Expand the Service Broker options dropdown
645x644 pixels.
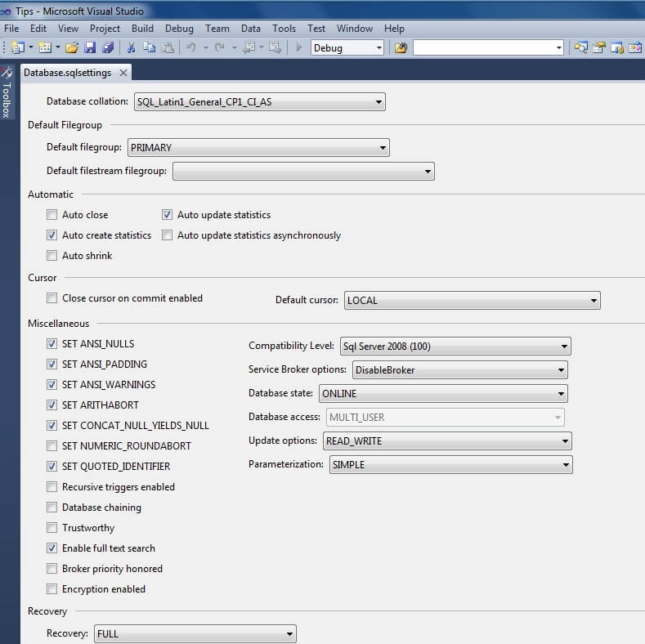[x=460, y=369]
